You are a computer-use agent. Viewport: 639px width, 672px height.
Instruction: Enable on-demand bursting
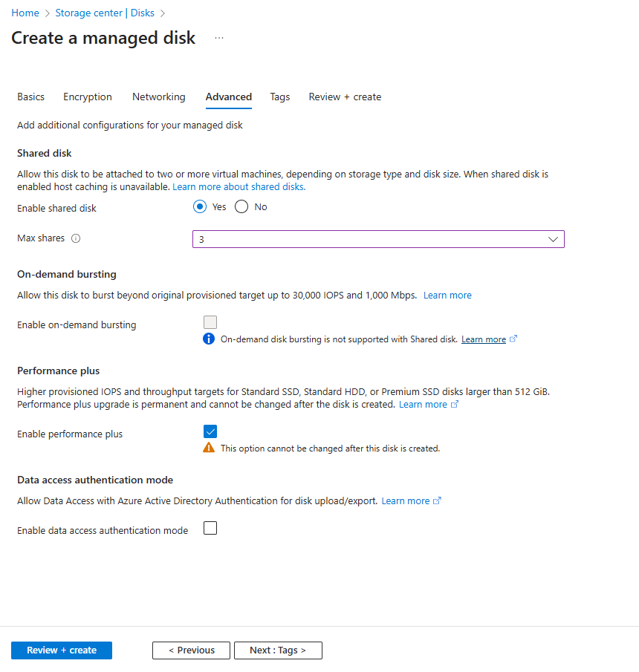[210, 322]
